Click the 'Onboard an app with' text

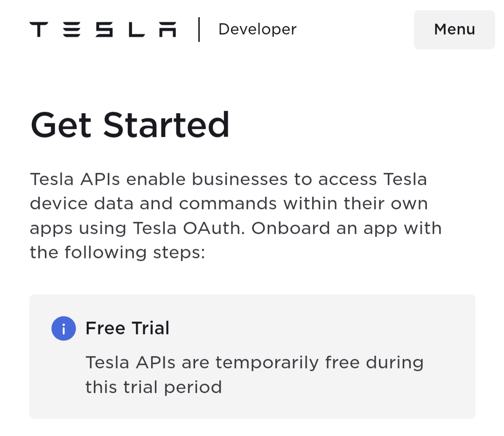(x=346, y=228)
